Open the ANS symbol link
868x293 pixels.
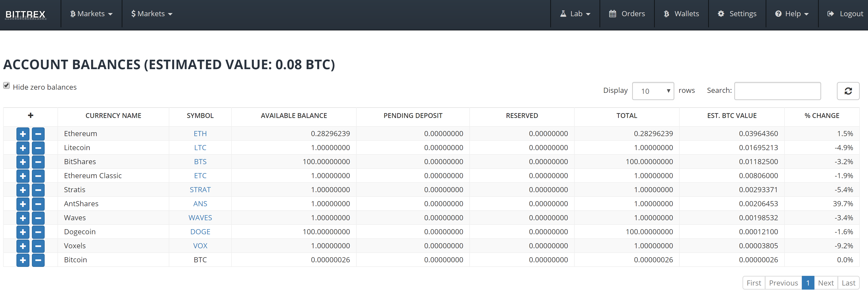tap(200, 204)
